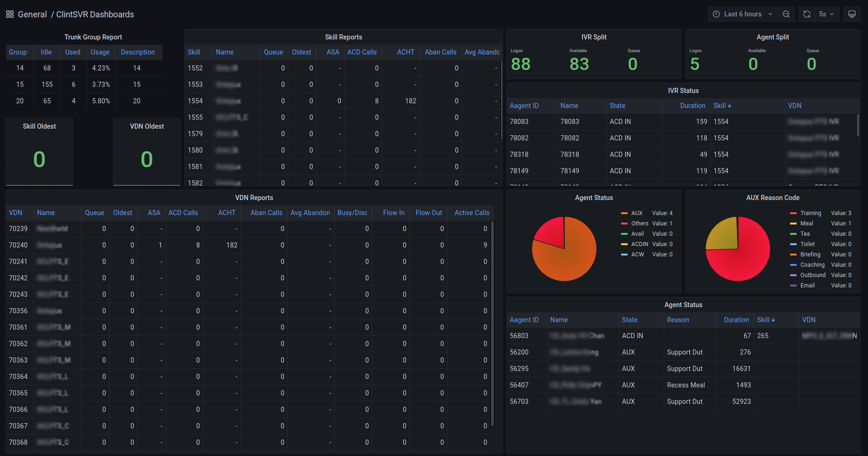Click the ClintSVR Dashboards title link

click(x=95, y=15)
